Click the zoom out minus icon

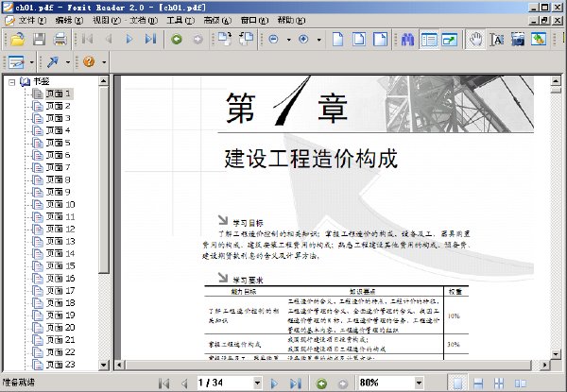pos(274,39)
